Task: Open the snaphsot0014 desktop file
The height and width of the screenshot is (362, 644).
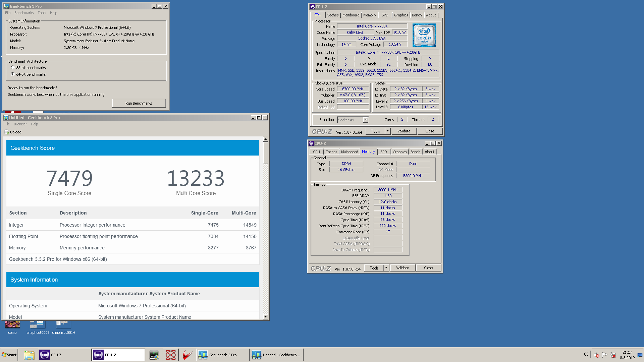Action: 63,327
